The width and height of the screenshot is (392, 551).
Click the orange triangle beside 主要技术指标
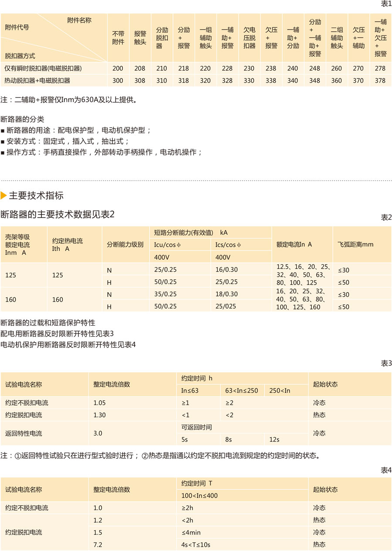(x=3, y=195)
